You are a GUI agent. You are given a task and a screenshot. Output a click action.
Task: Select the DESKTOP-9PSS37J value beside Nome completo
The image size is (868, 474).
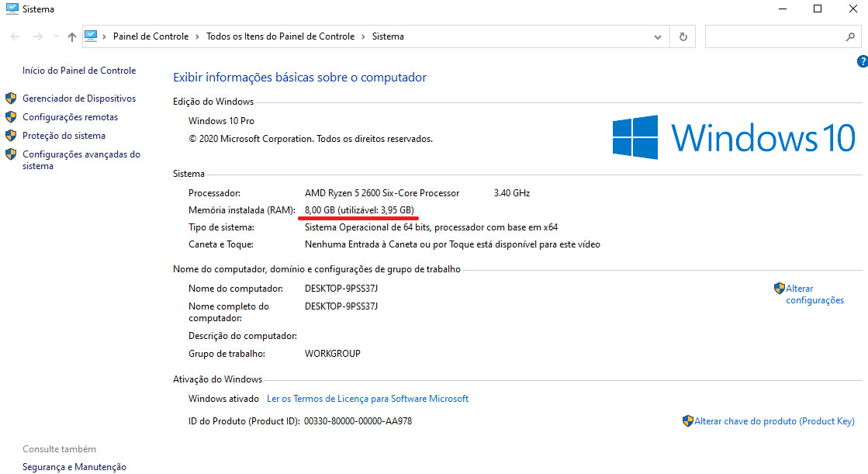click(x=341, y=306)
